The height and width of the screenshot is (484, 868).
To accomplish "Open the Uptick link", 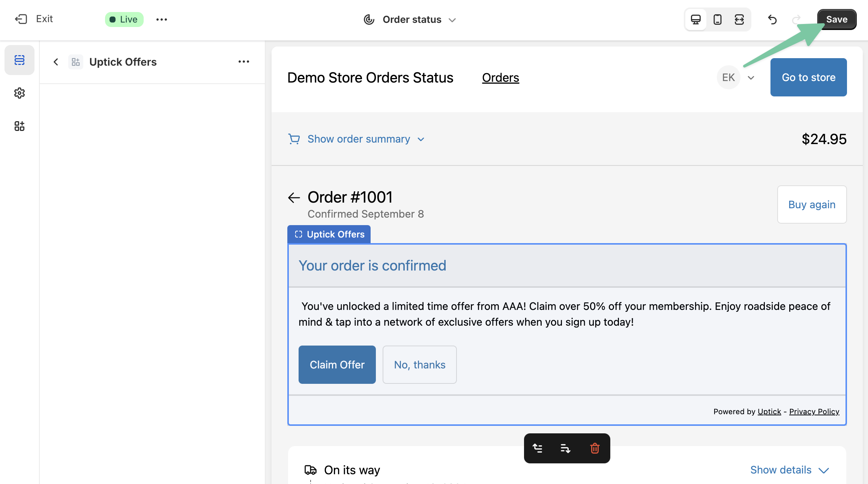I will [769, 412].
